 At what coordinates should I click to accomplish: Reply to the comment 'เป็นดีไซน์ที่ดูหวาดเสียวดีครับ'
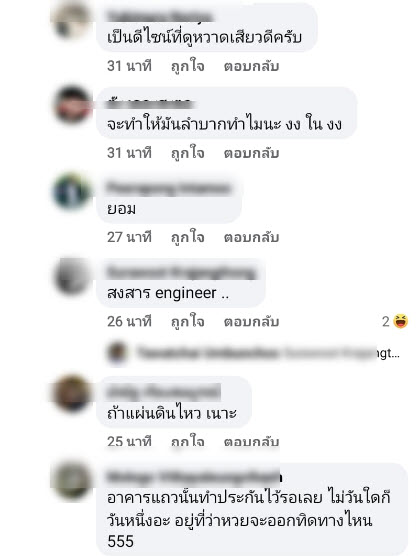[251, 66]
